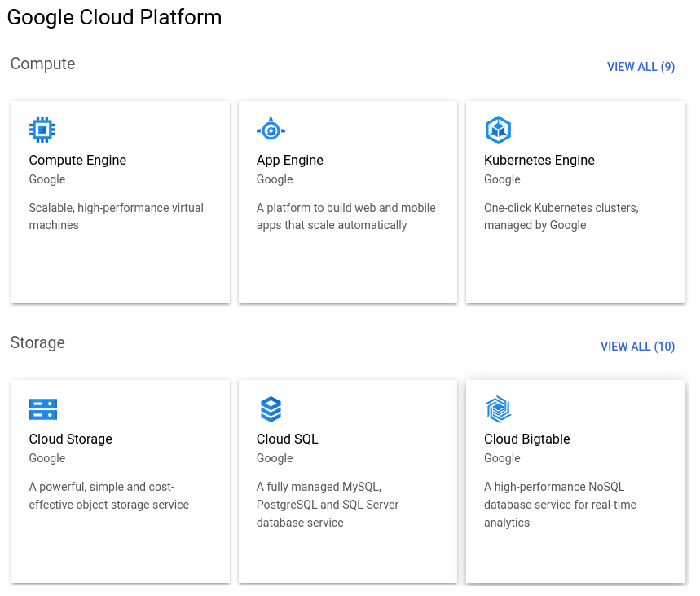Viewport: 700px width, 596px height.
Task: Open the Compute Engine card title
Action: click(x=77, y=160)
